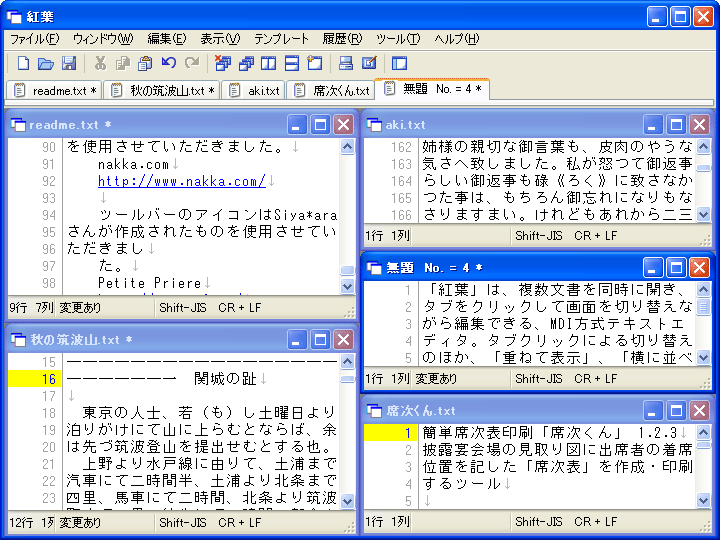Cascade windows using toolbar icon
Screen dimensions: 720x540
pyautogui.click(x=246, y=63)
